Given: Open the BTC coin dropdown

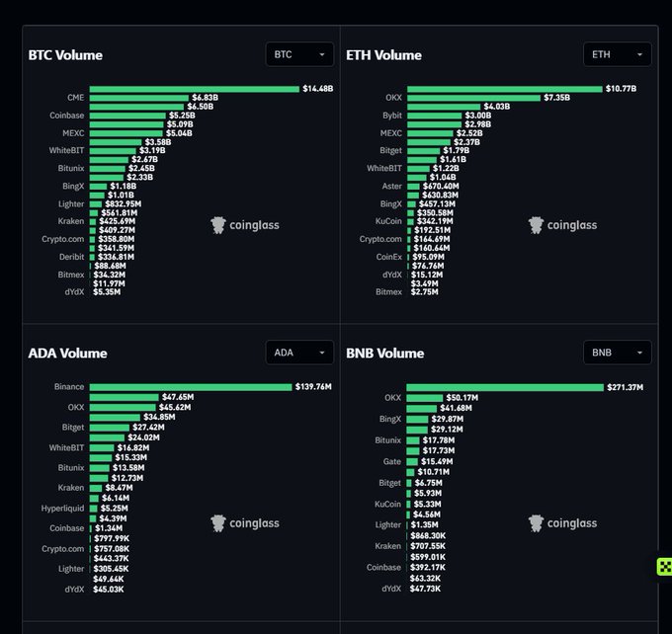Looking at the screenshot, I should 299,54.
